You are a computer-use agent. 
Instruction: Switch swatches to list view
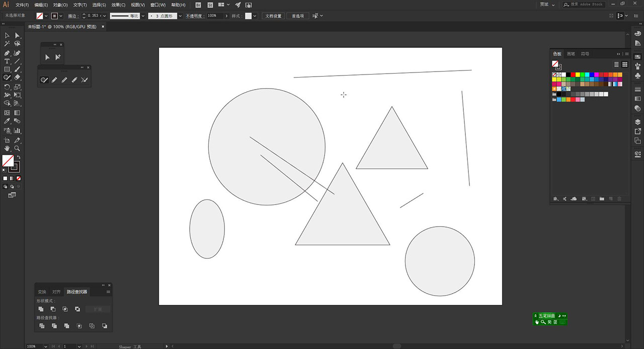[616, 64]
